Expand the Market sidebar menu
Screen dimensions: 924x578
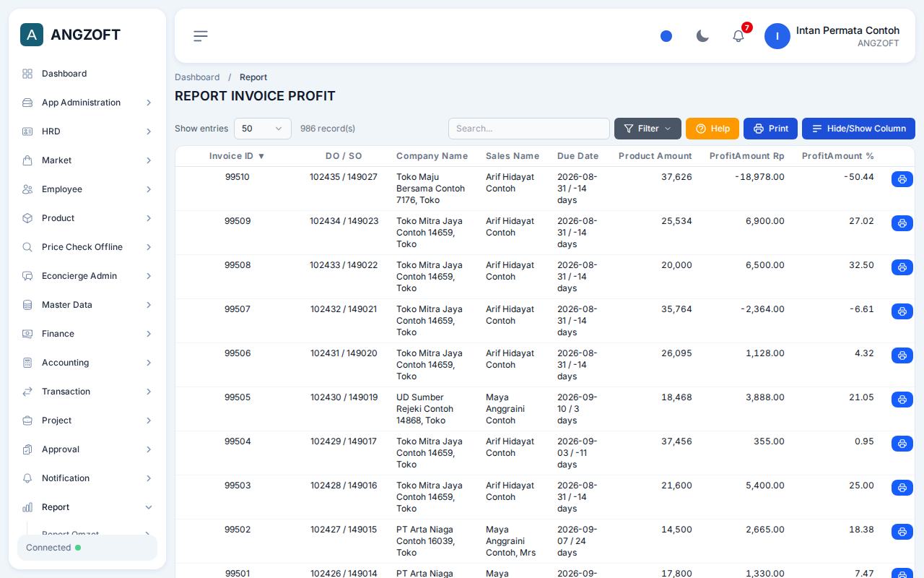87,160
